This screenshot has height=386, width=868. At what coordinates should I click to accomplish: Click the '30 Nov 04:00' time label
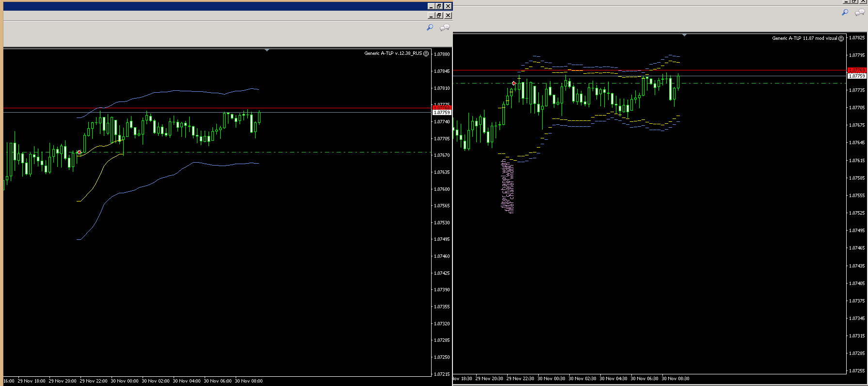pos(187,381)
